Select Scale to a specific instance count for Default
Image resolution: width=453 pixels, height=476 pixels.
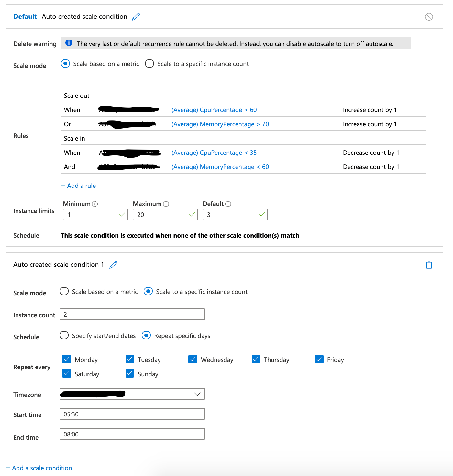[149, 63]
